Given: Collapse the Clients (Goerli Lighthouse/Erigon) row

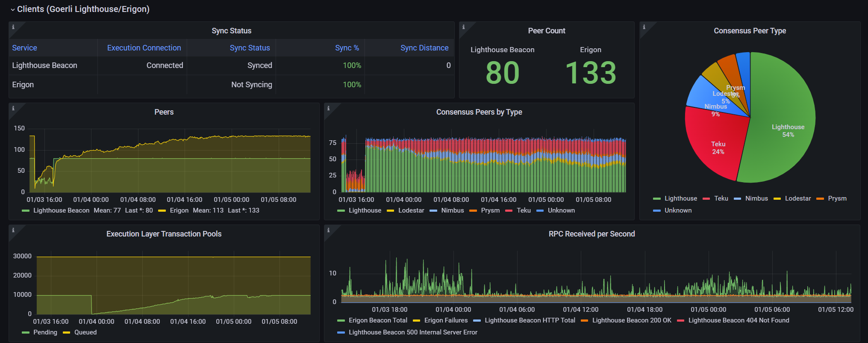Looking at the screenshot, I should tap(80, 9).
